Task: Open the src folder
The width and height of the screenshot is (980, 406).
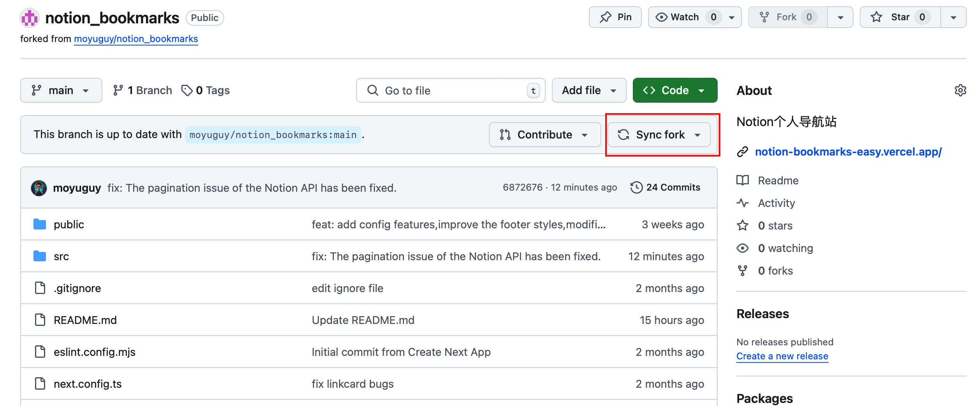Action: pos(61,256)
